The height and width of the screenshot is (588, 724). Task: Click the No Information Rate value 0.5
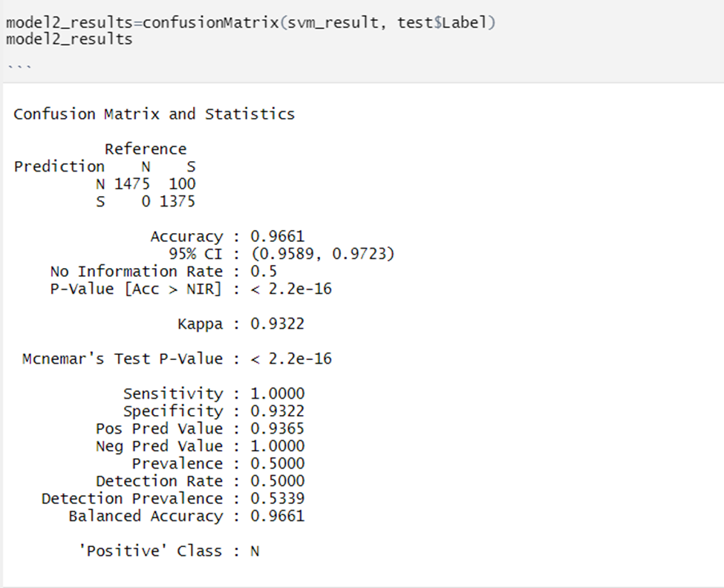pyautogui.click(x=264, y=272)
